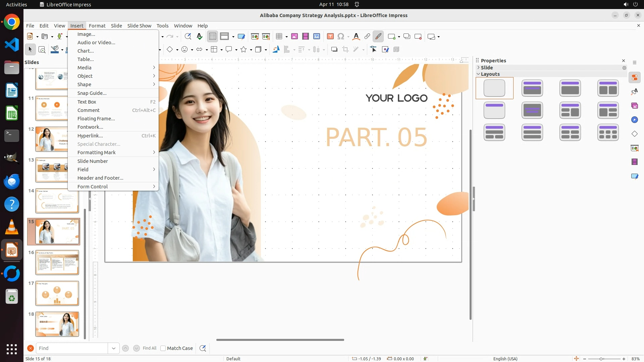Select Title, Content layout thumbnail
This screenshot has width=644, height=362.
tap(570, 88)
